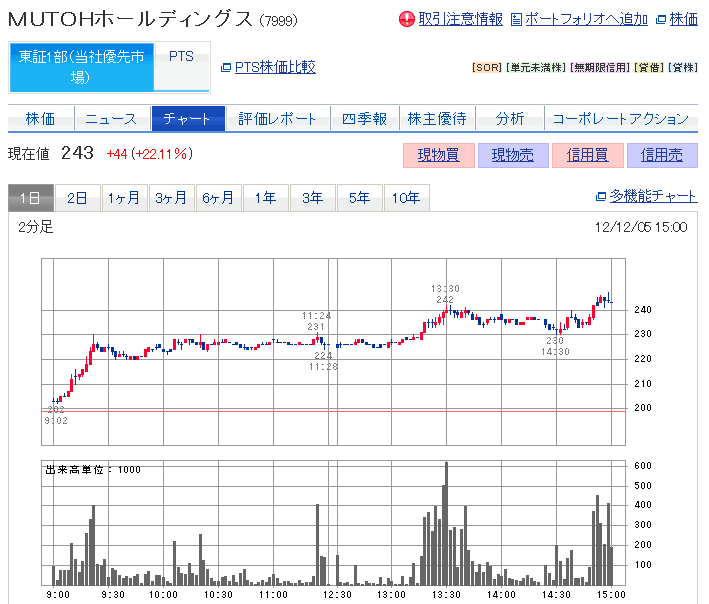
Task: Click the 現物売 button
Action: pyautogui.click(x=513, y=156)
